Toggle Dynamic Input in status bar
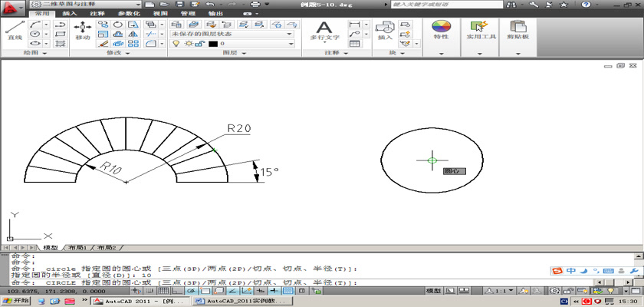 pos(261,291)
